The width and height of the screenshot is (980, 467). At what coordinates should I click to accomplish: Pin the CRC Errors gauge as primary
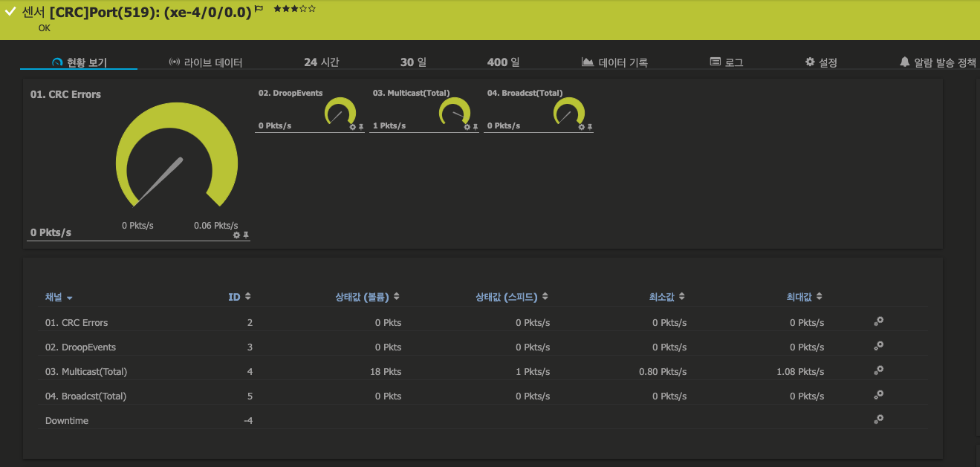pos(246,235)
